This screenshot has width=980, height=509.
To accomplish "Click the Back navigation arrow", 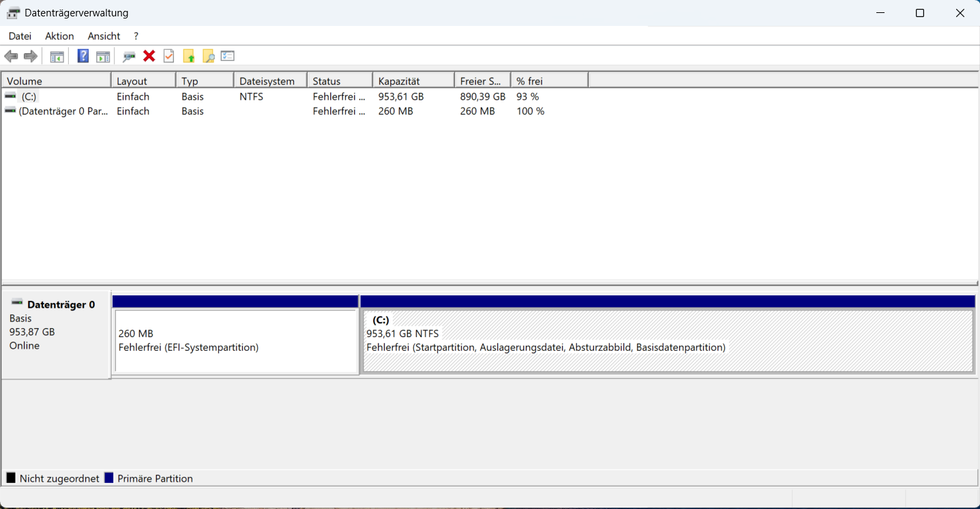I will tap(11, 56).
